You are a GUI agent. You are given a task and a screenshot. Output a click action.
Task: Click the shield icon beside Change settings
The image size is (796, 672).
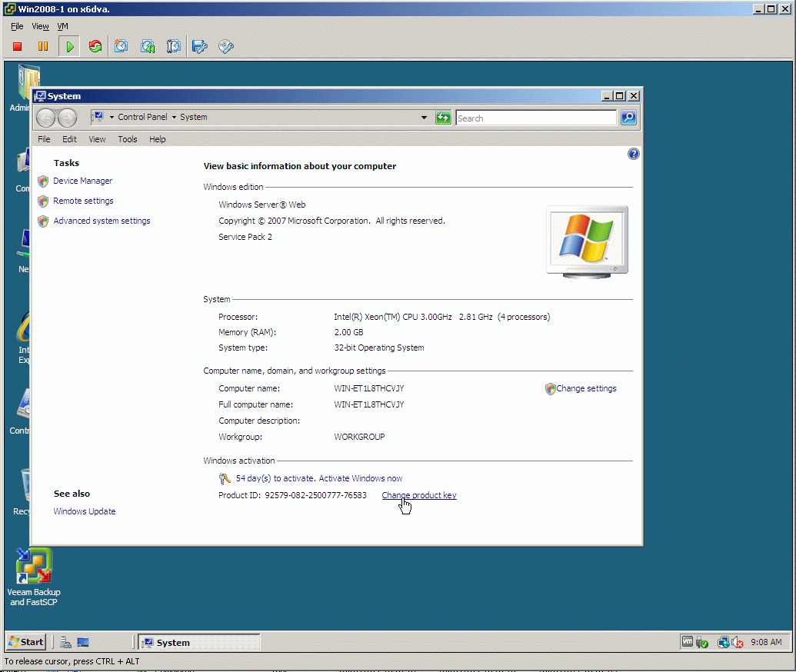click(551, 389)
